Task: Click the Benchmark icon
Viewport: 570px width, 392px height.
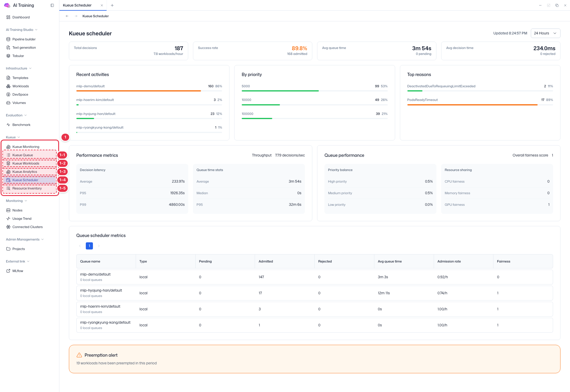Action: [x=8, y=125]
